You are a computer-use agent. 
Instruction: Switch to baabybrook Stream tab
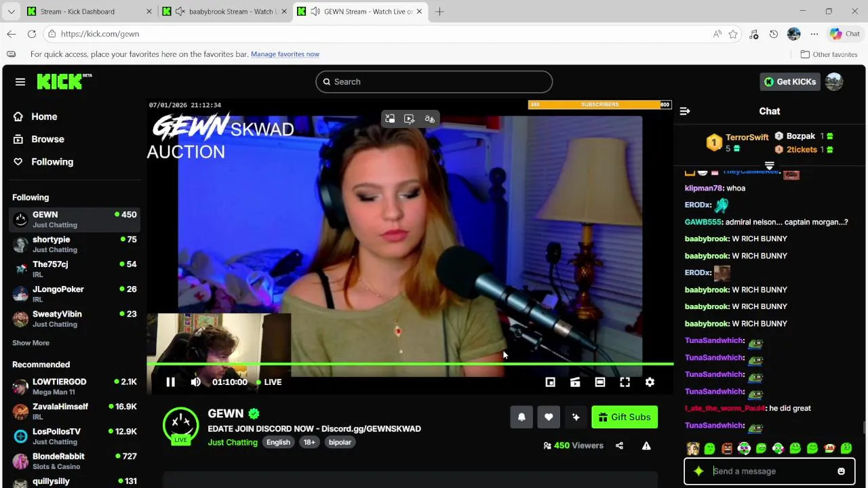[x=225, y=12]
